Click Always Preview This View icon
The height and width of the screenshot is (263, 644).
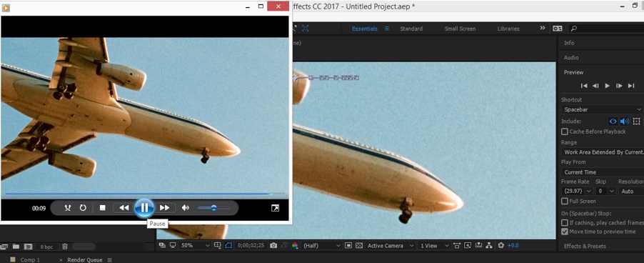[x=162, y=245]
